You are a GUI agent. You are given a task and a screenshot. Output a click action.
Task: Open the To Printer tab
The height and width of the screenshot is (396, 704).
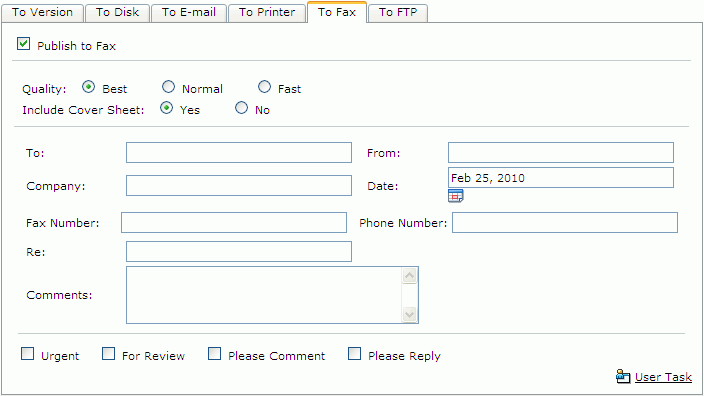click(267, 12)
